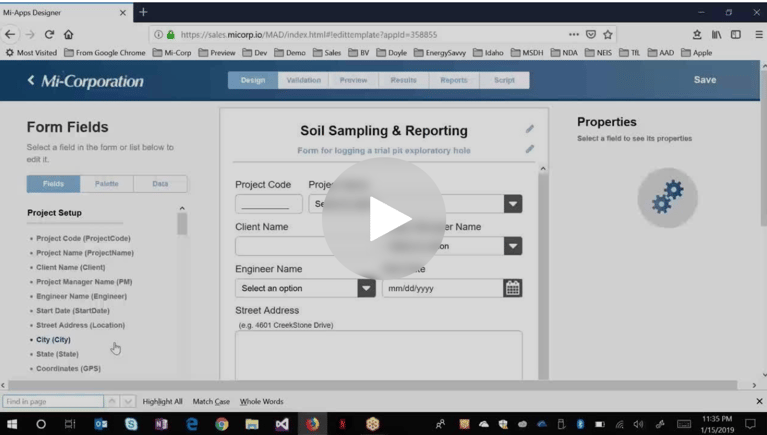767x435 pixels.
Task: Toggle the Firefox sidebar icon
Action: [736, 34]
